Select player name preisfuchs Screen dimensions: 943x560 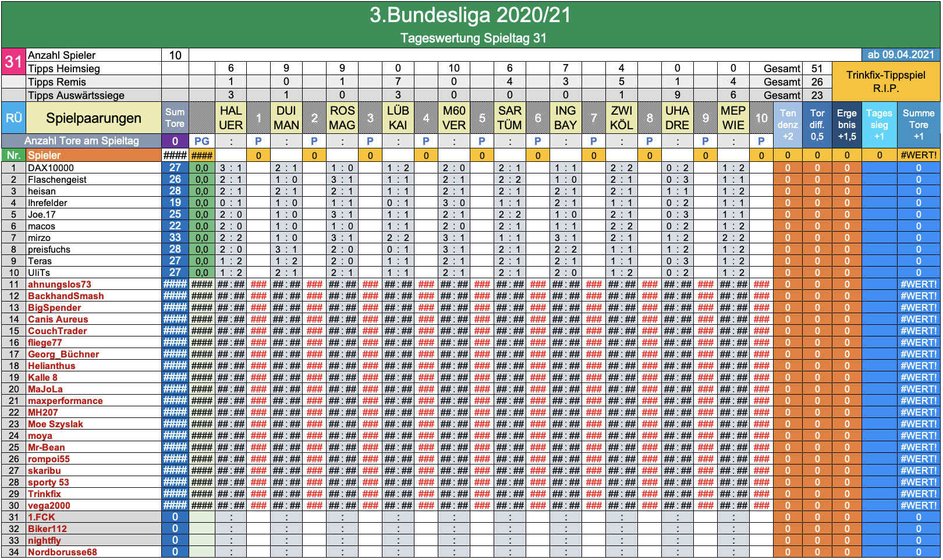49,249
